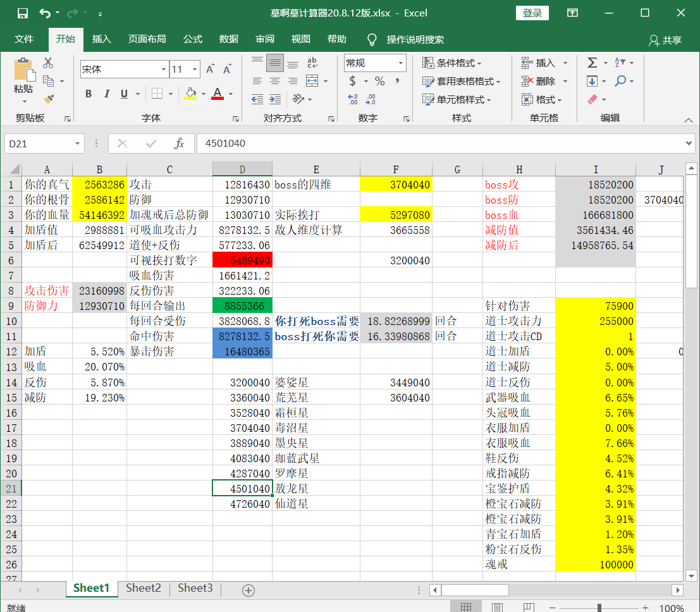Click the 登录 sign-in button

(x=532, y=13)
